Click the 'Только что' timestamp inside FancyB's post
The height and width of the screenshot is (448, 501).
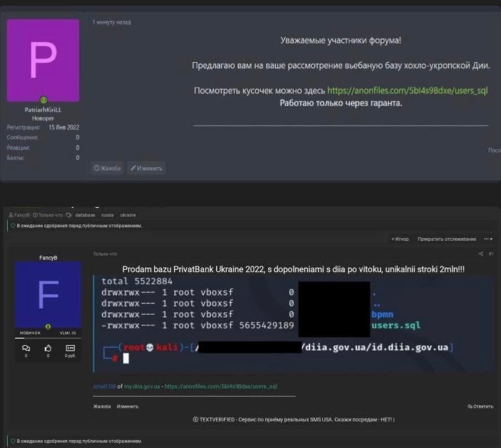[105, 254]
